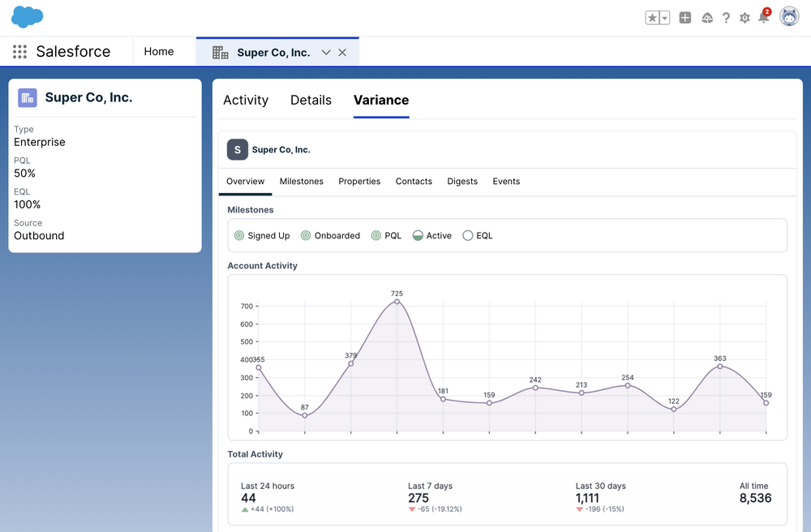Click the empty EQL milestone indicator
The height and width of the screenshot is (532, 811).
(x=468, y=236)
